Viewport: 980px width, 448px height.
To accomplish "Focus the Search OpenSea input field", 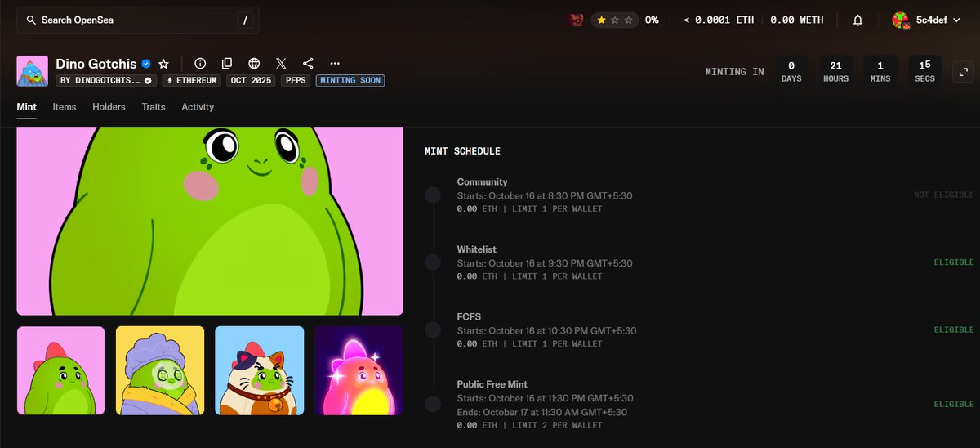I will 138,20.
